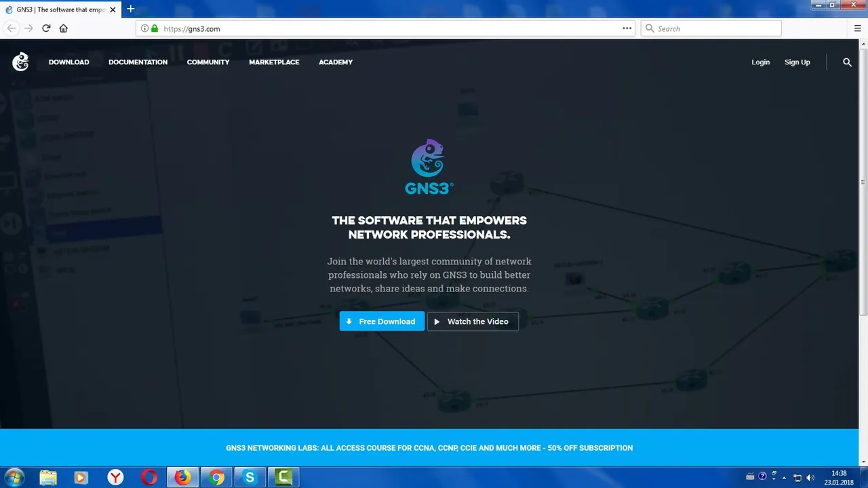Viewport: 868px width, 488px height.
Task: Click the GNS3 chameleon logo in the navbar
Action: point(20,62)
